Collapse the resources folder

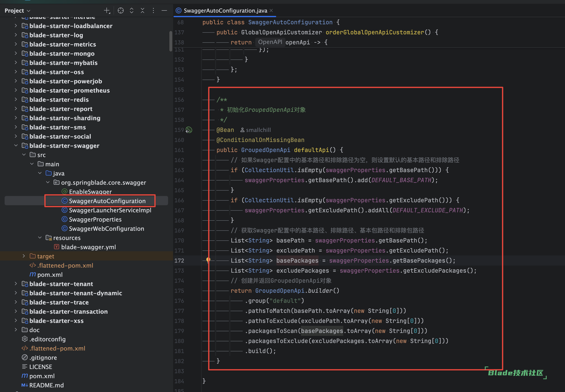[40, 238]
